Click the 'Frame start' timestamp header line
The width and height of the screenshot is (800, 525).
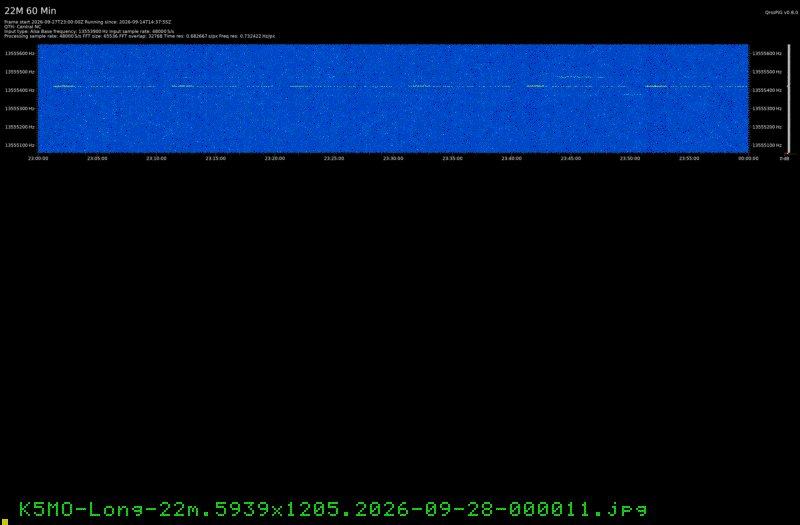pyautogui.click(x=87, y=22)
